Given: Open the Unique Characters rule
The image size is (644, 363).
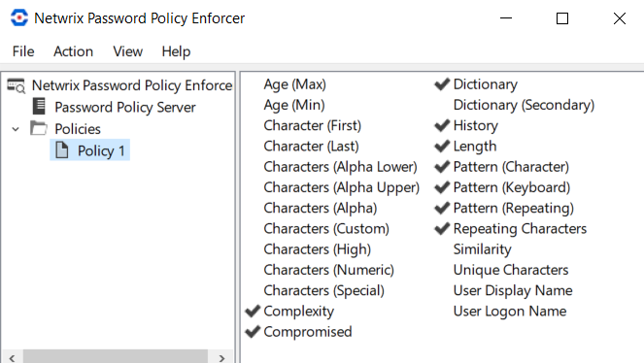Looking at the screenshot, I should [x=511, y=270].
